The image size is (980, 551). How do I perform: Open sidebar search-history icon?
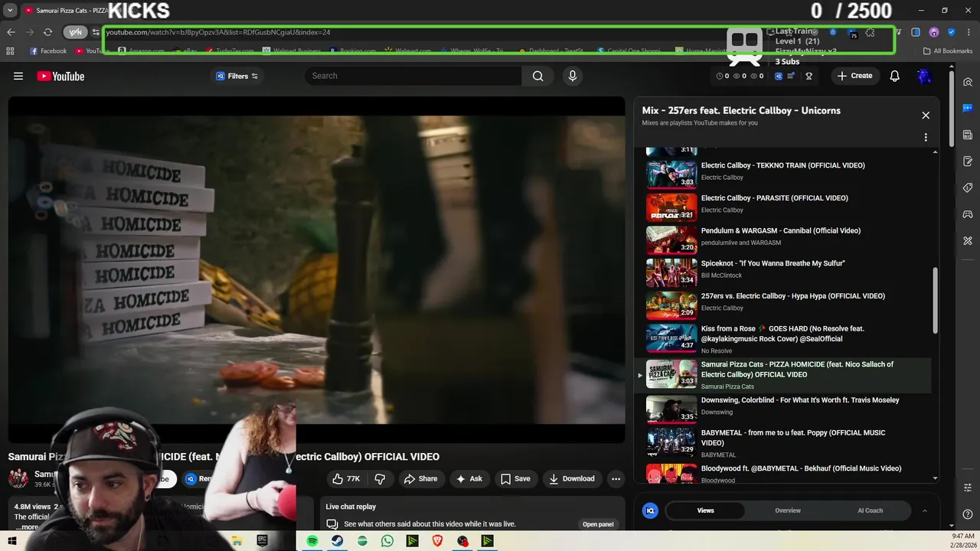coord(968,82)
